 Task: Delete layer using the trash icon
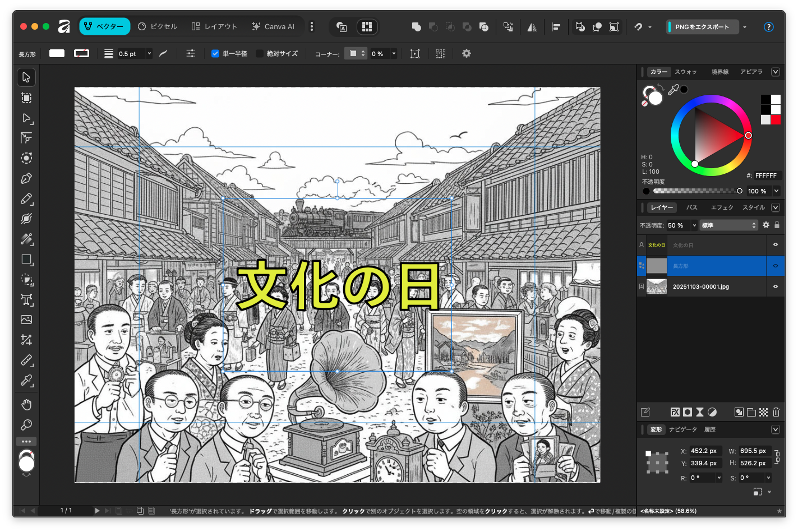(x=776, y=412)
